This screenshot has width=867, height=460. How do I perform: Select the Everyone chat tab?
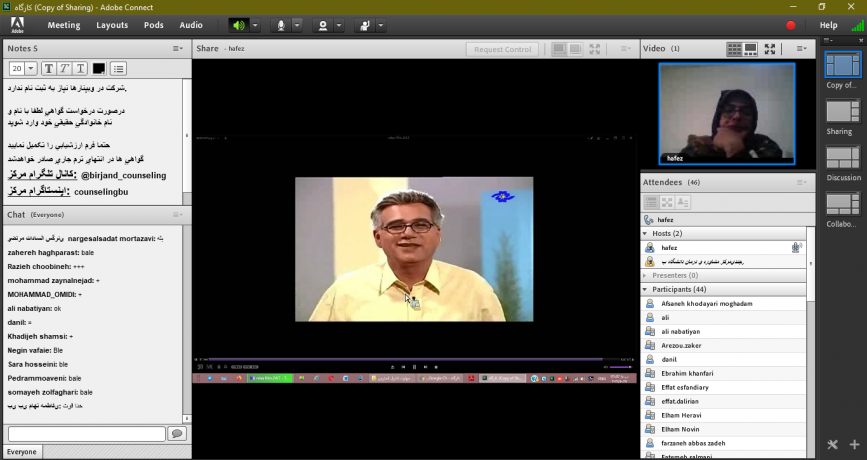click(22, 452)
